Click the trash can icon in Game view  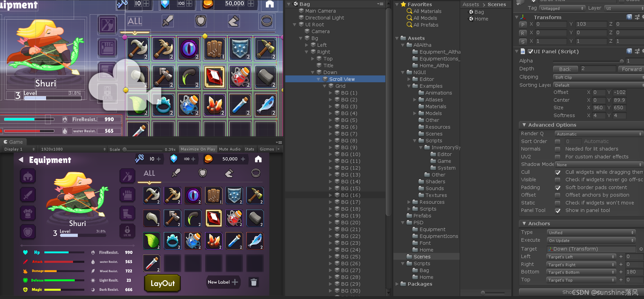254,282
